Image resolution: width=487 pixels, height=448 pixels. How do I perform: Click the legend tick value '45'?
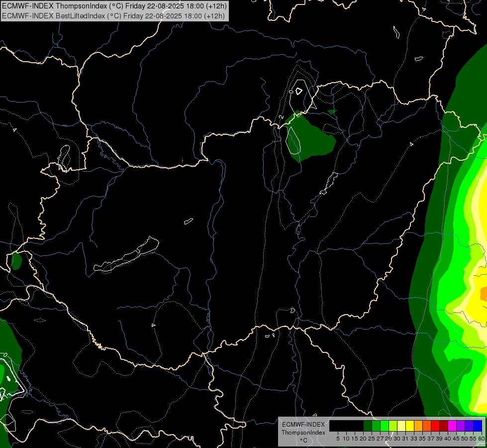click(456, 439)
